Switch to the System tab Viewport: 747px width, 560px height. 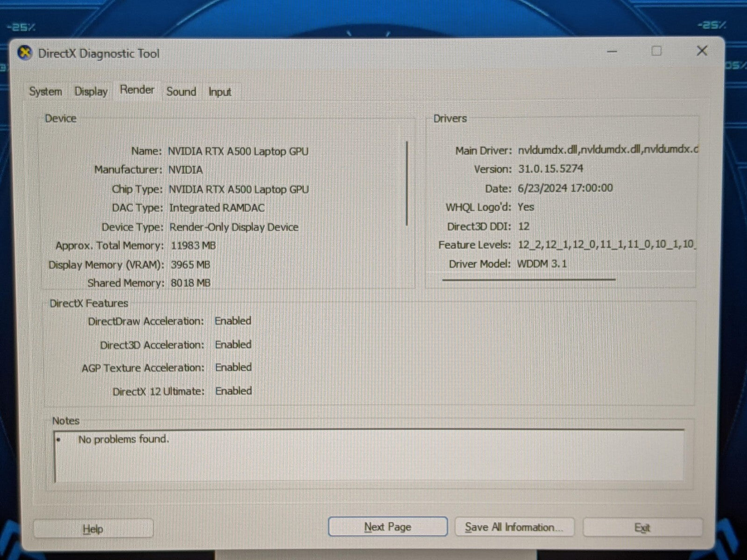45,91
